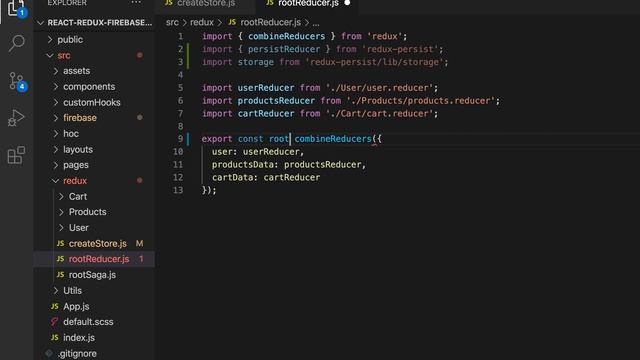Screen dimensions: 640x360
Task: Click 'userReducer' on the line 5 import
Action: 266,88
